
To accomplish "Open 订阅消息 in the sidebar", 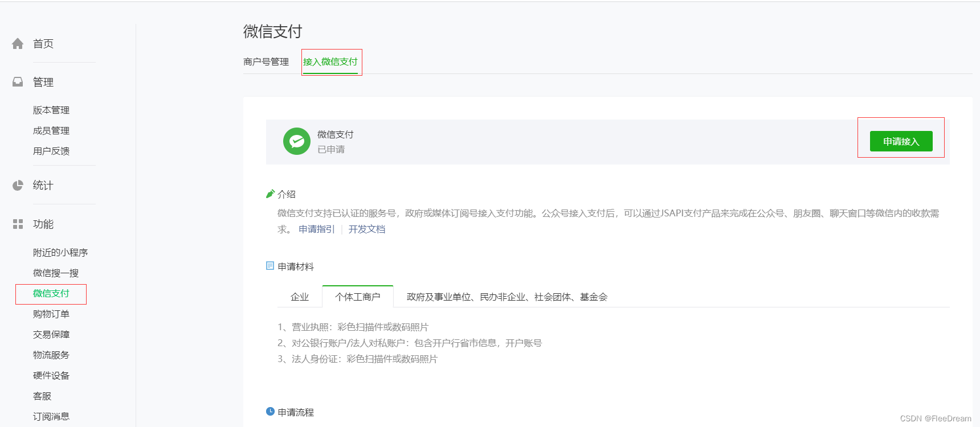I will coord(51,416).
